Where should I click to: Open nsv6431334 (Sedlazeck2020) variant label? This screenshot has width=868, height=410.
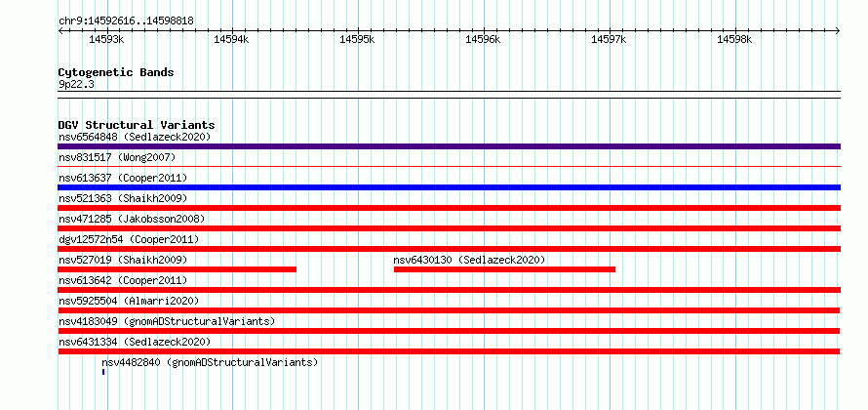(x=135, y=342)
